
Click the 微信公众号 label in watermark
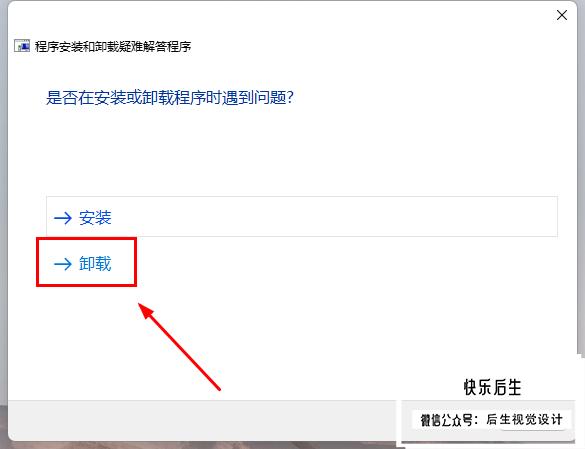pos(447,420)
